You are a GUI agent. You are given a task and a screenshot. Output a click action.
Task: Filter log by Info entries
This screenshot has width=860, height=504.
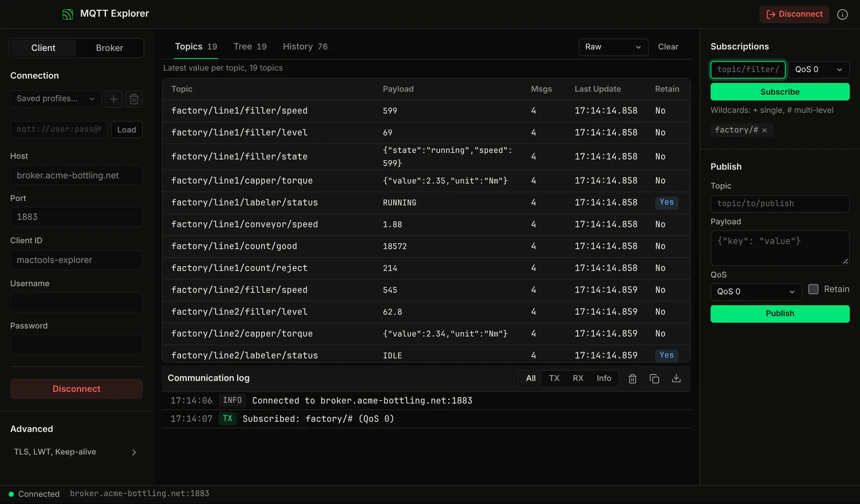tap(604, 378)
